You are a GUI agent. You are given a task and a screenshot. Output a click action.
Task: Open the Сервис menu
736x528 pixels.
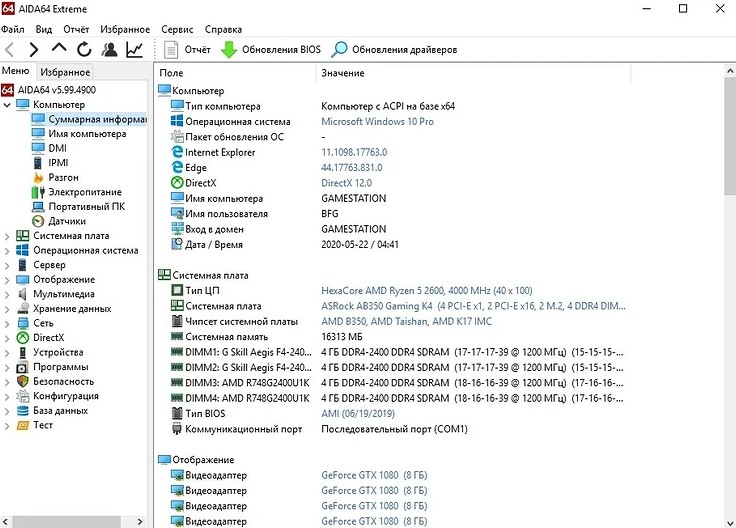tap(177, 29)
